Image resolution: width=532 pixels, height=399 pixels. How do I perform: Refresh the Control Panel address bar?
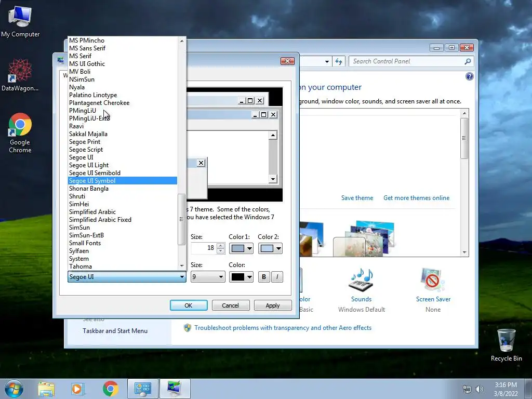coord(339,61)
